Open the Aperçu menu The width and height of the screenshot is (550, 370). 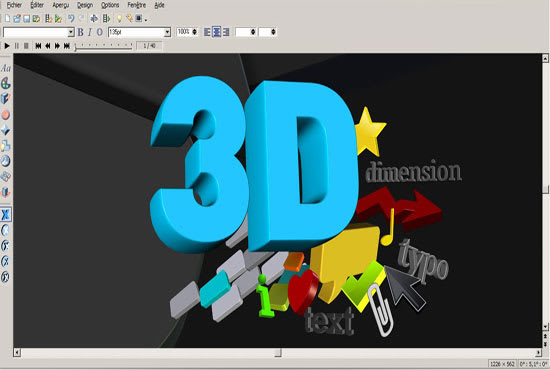point(61,5)
